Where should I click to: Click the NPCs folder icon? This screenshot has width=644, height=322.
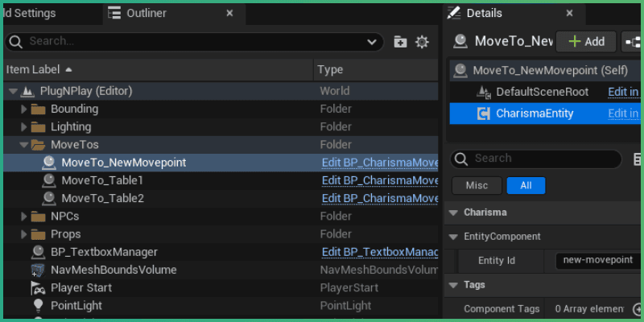(38, 217)
